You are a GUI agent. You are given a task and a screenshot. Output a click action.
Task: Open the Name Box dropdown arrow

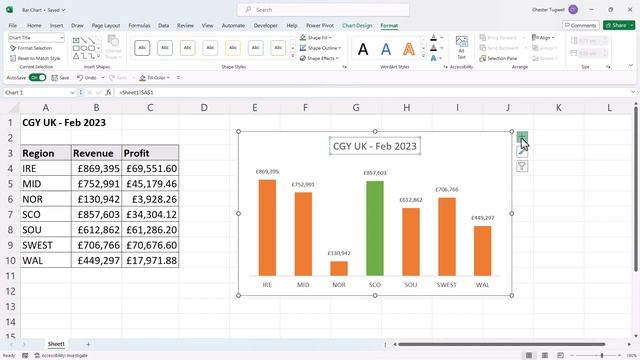(x=72, y=93)
